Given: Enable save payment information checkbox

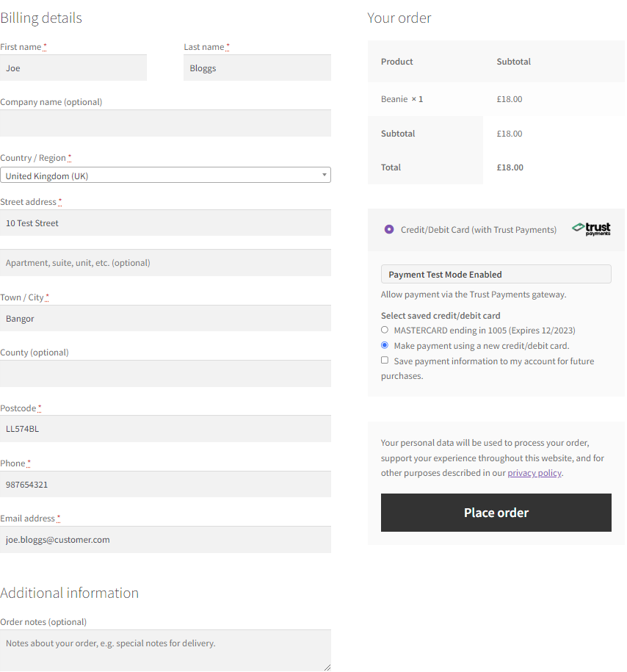Looking at the screenshot, I should pyautogui.click(x=385, y=361).
